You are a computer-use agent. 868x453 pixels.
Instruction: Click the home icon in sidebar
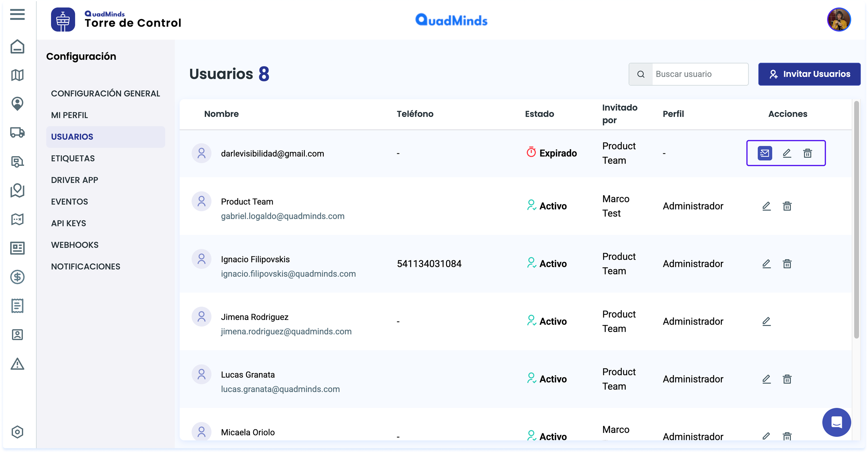[17, 47]
